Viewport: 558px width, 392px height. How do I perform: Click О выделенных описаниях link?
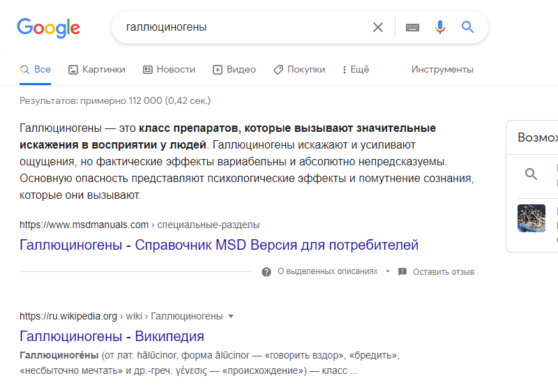click(328, 271)
